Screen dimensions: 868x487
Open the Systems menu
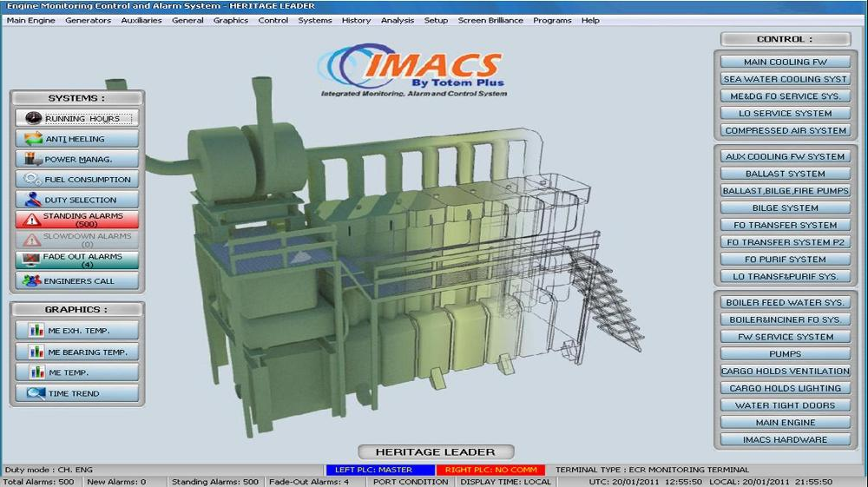315,20
